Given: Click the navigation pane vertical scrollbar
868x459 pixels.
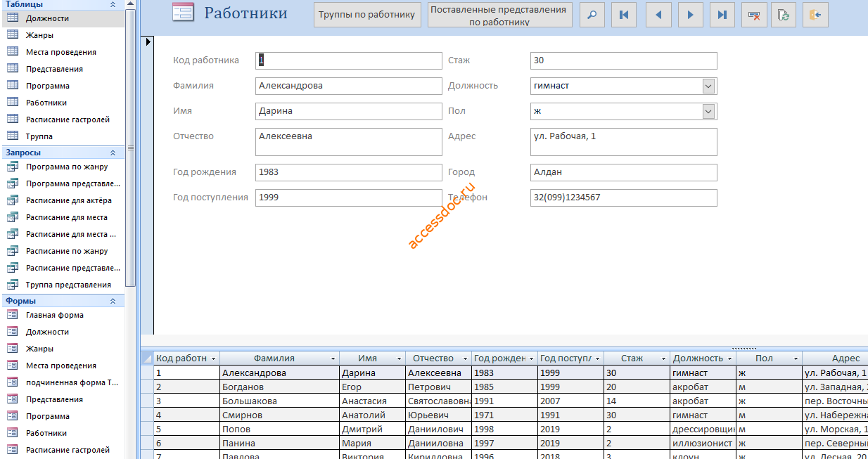Looking at the screenshot, I should (131, 148).
